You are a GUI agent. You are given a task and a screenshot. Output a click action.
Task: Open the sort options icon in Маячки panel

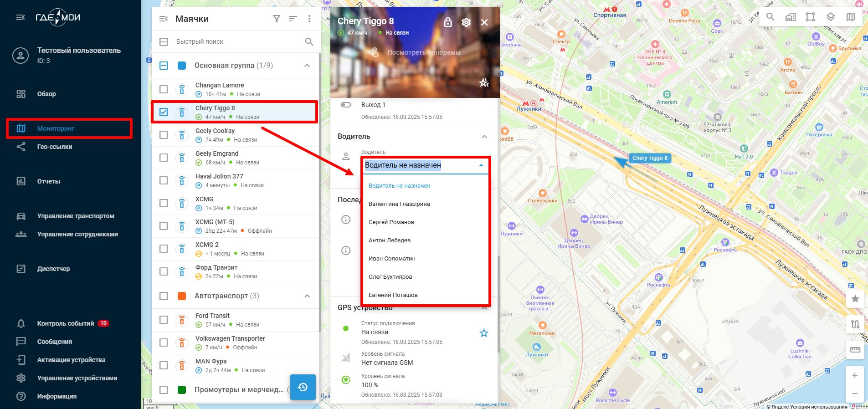(x=293, y=19)
